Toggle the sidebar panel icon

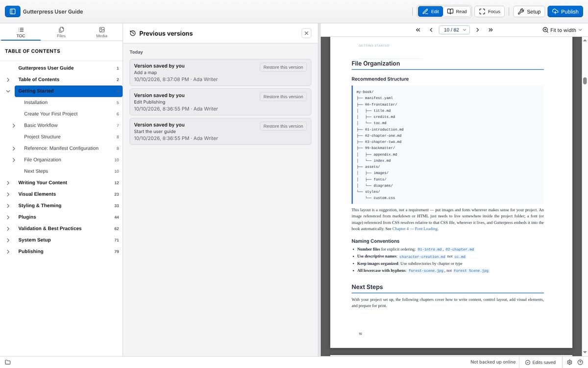click(x=12, y=11)
